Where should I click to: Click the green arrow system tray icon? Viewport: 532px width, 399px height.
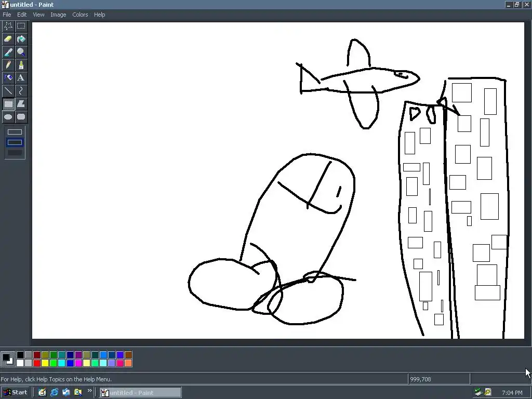coord(478,393)
